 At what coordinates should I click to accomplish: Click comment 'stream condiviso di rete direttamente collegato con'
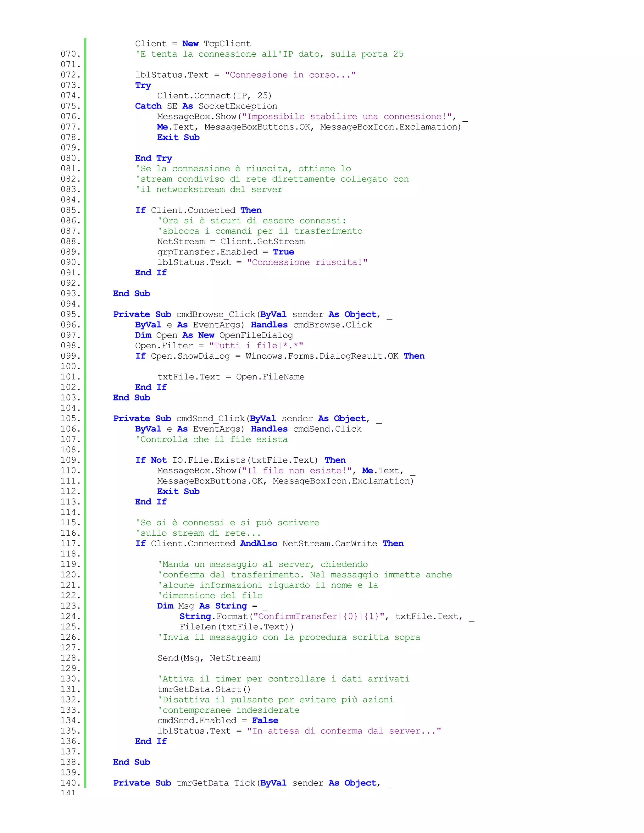(272, 179)
